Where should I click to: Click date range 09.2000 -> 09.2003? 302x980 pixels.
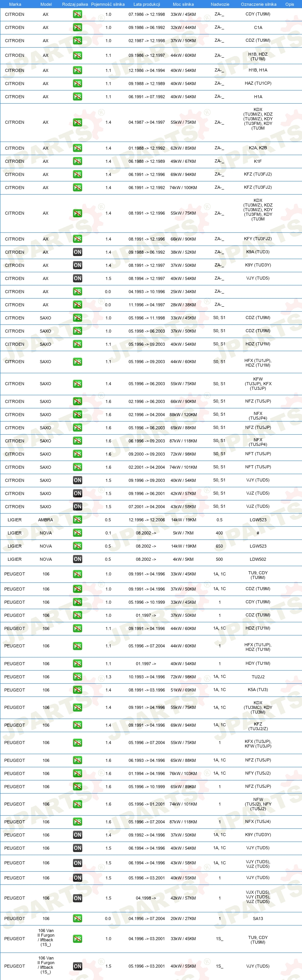(x=147, y=454)
